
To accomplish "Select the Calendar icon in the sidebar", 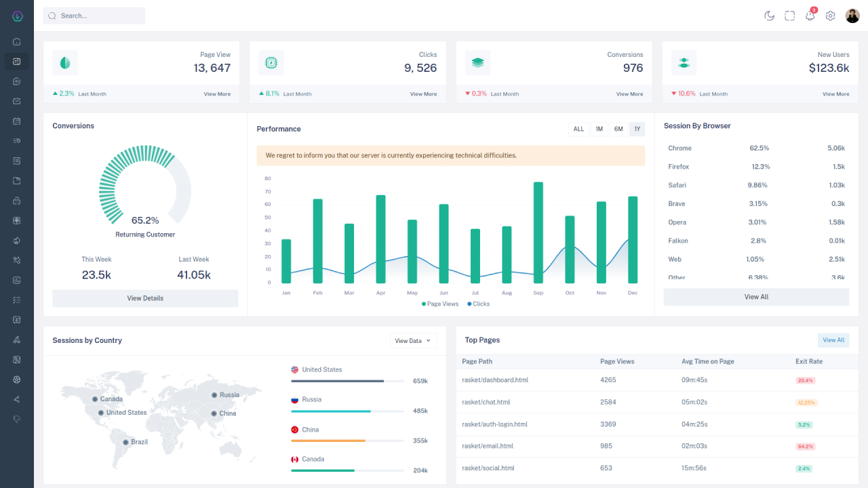I will 17,121.
